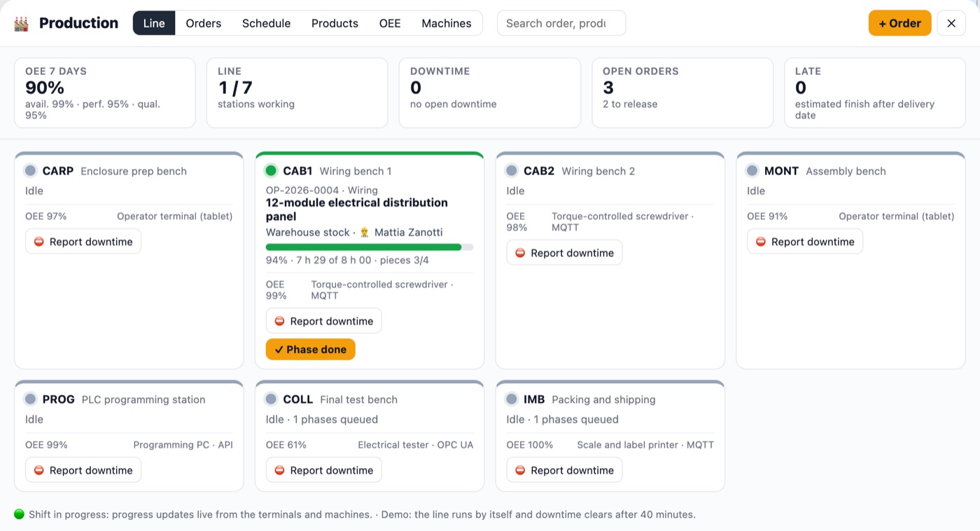Select the Line tab
The width and height of the screenshot is (980, 531).
[x=154, y=23]
